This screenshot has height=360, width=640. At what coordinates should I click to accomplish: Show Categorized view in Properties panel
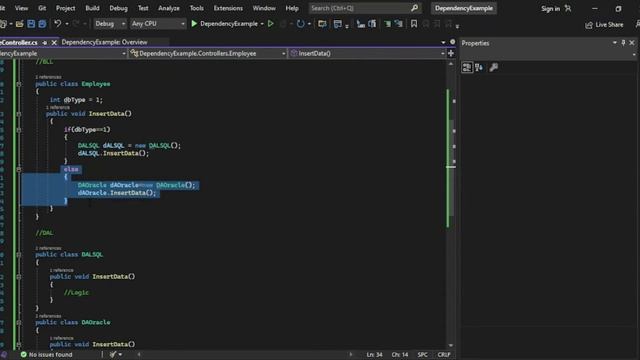[467, 67]
